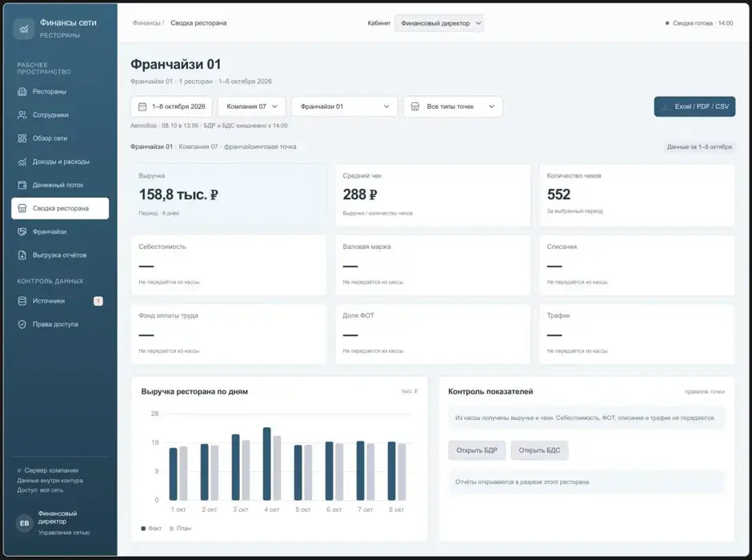Open the Финансовый директор cabinet dropdown
This screenshot has height=560, width=752.
[x=439, y=23]
